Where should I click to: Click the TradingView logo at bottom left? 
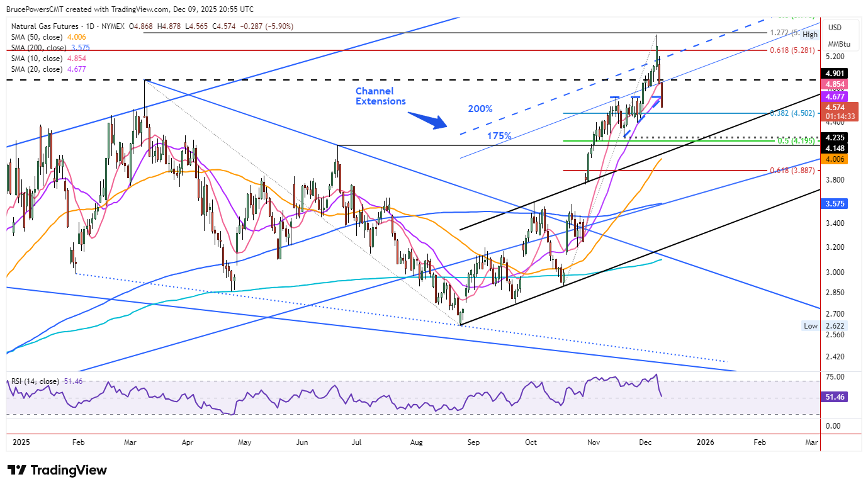(x=57, y=470)
